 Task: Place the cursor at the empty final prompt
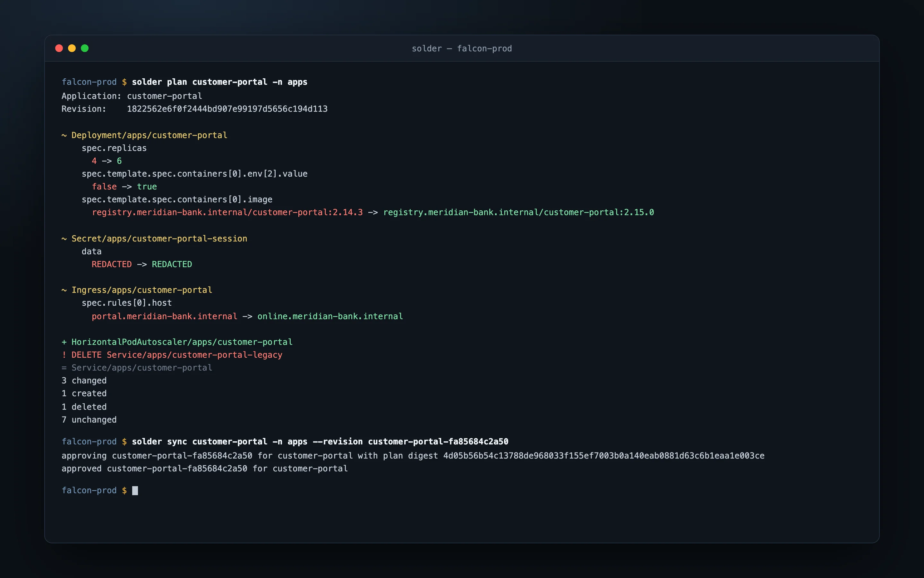click(x=135, y=490)
